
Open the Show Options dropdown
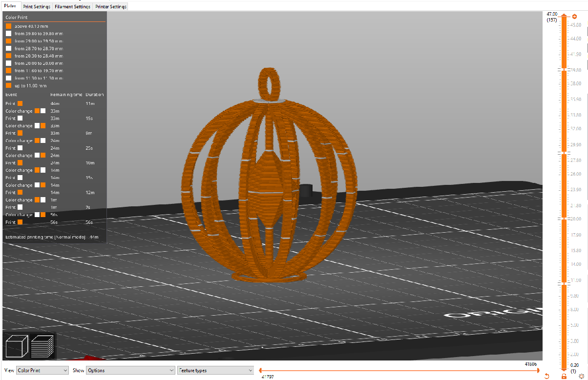[x=129, y=370]
